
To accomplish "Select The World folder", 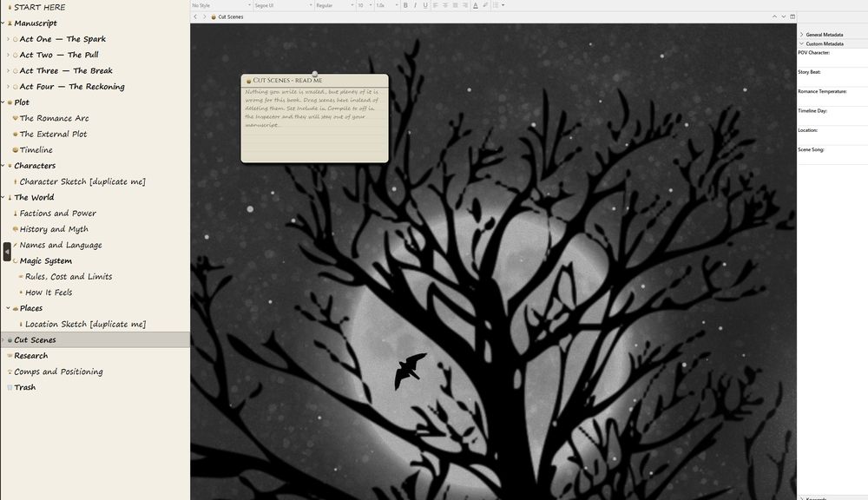I will (x=34, y=197).
